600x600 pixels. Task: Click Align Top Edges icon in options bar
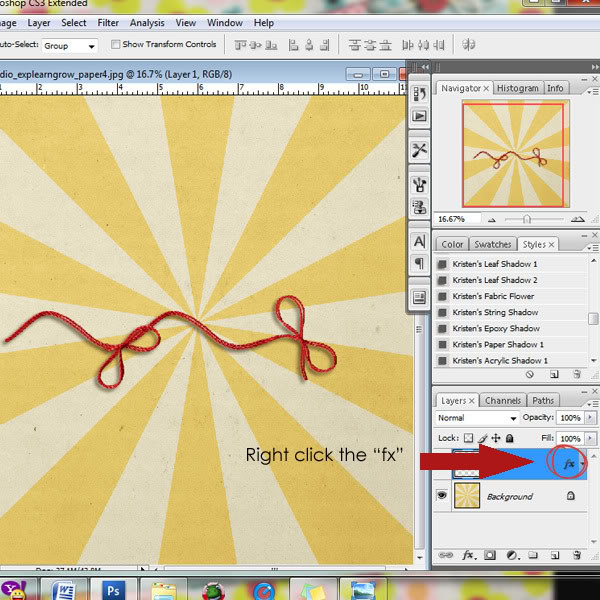240,45
